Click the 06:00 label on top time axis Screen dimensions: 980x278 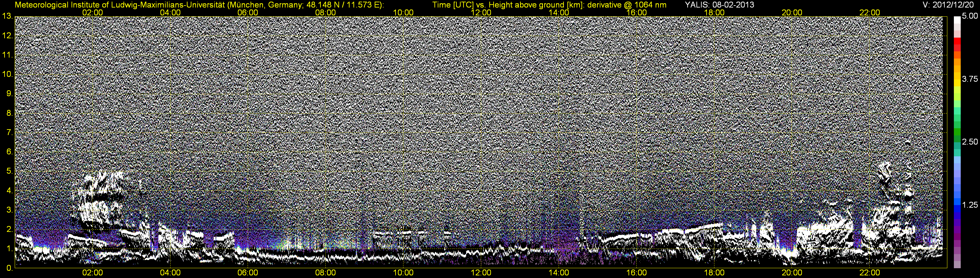248,12
